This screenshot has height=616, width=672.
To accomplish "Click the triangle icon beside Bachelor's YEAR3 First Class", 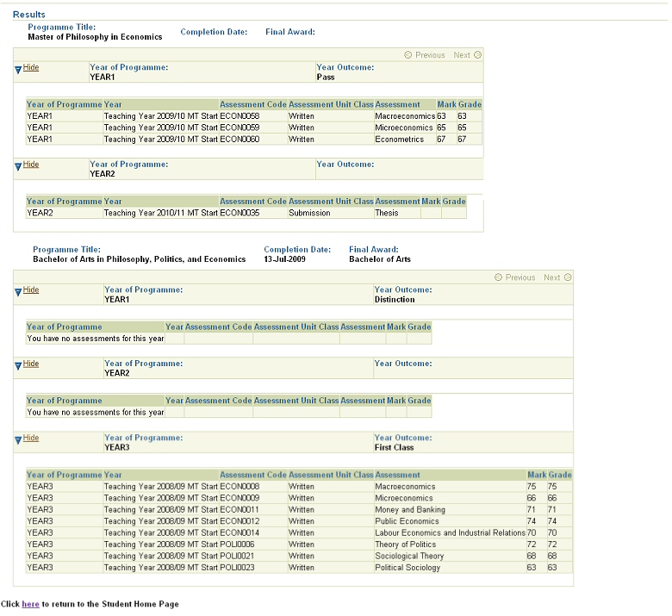I will click(17, 439).
